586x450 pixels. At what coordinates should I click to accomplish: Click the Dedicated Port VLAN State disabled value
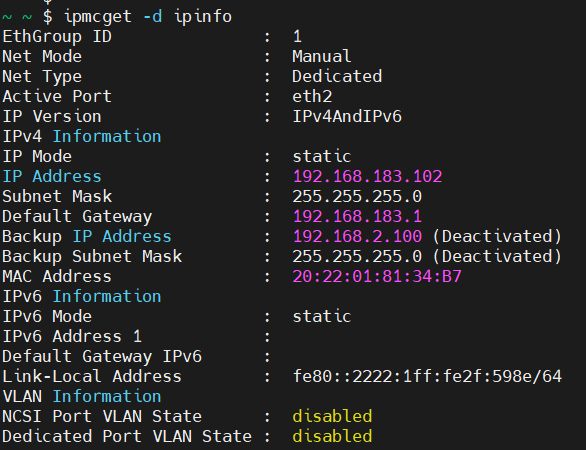332,437
